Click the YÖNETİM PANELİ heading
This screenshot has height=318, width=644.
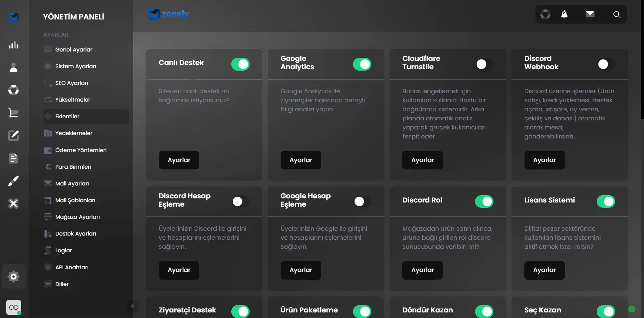click(73, 17)
